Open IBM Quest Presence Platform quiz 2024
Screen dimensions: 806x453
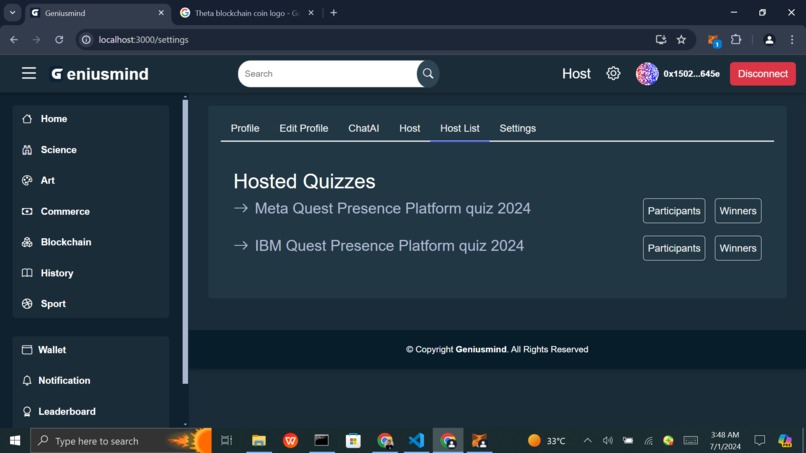point(389,246)
